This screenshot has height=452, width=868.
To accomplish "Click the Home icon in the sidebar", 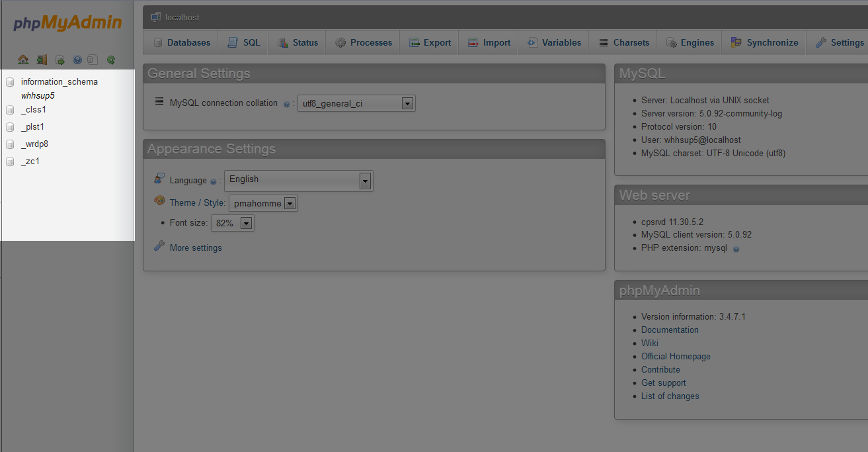I will [23, 60].
